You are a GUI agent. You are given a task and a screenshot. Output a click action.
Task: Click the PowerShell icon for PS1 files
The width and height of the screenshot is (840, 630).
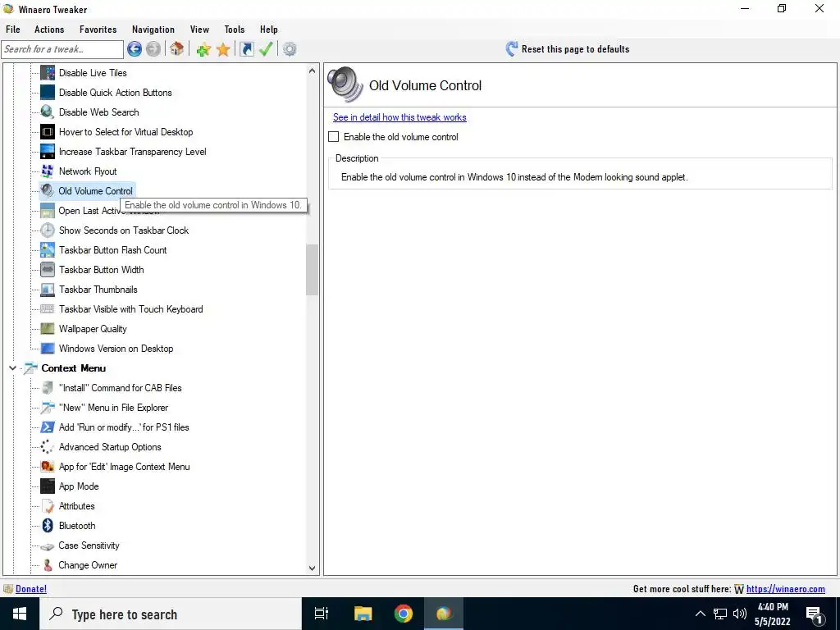click(47, 427)
